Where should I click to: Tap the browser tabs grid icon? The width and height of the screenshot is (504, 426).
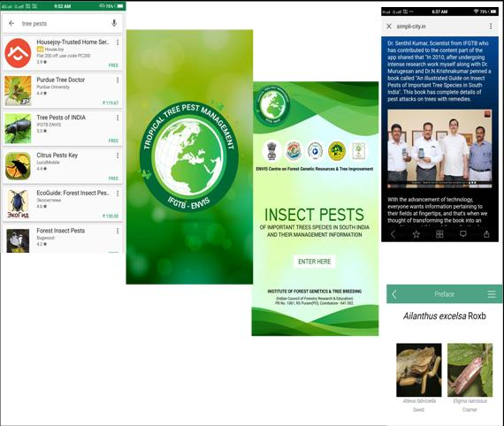(x=439, y=234)
